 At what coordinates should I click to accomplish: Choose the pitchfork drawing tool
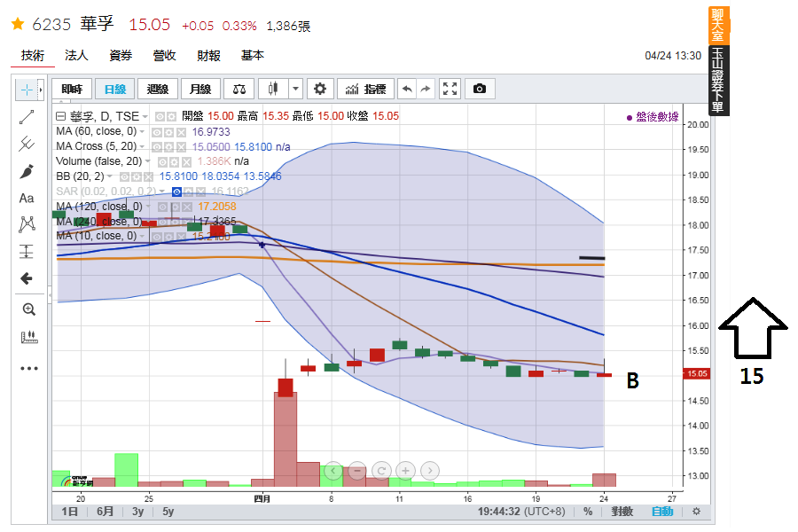click(27, 144)
